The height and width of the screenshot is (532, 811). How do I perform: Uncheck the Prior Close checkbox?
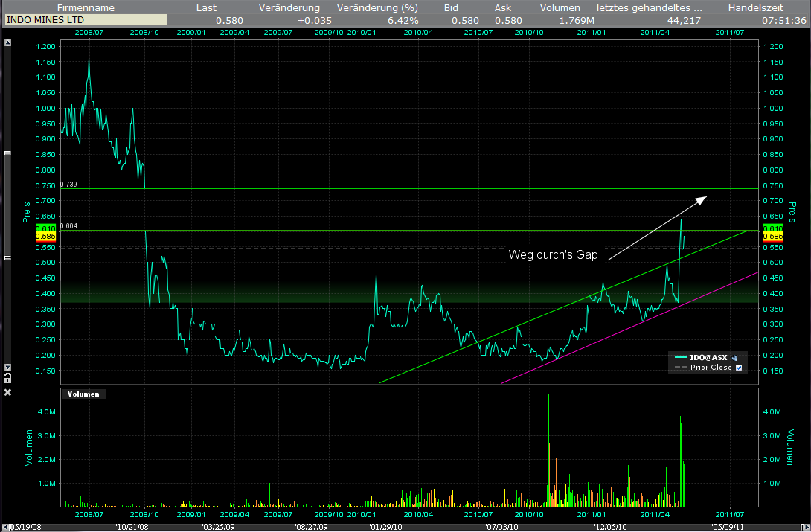[x=739, y=368]
